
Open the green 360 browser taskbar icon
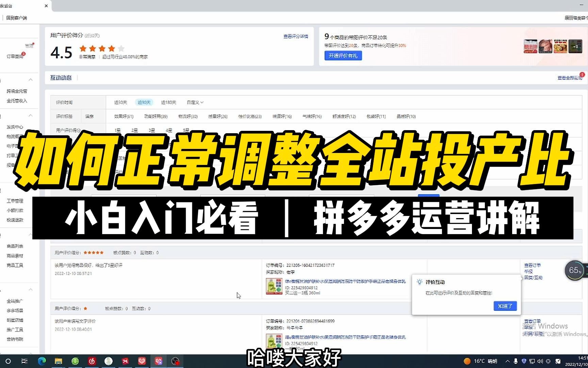75,361
